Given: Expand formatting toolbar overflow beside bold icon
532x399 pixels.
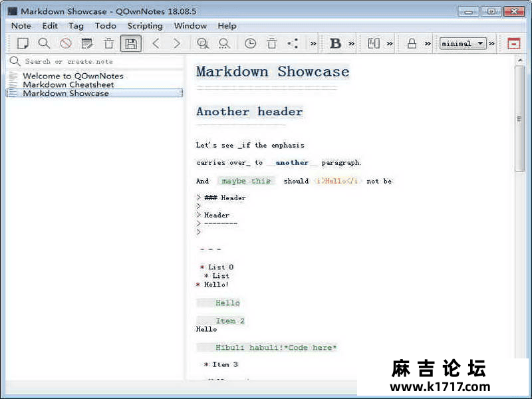Looking at the screenshot, I should click(x=352, y=43).
